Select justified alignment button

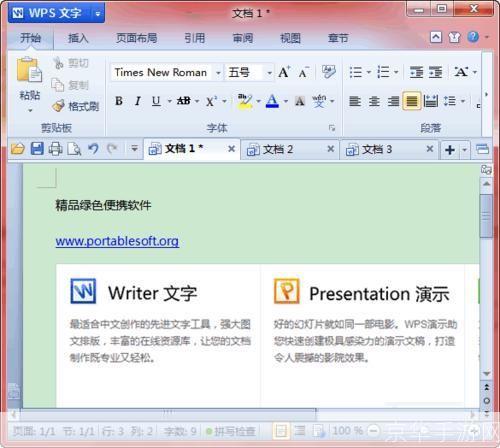(412, 101)
